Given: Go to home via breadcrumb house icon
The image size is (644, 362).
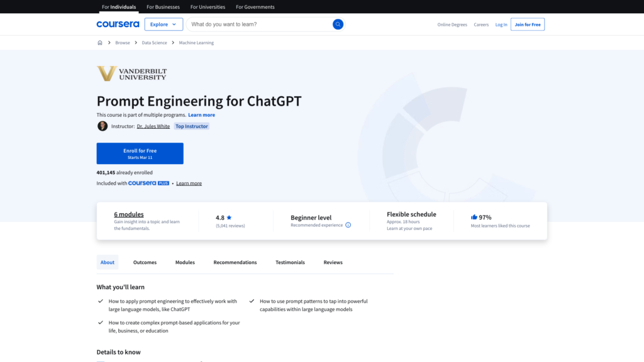Looking at the screenshot, I should pyautogui.click(x=100, y=43).
